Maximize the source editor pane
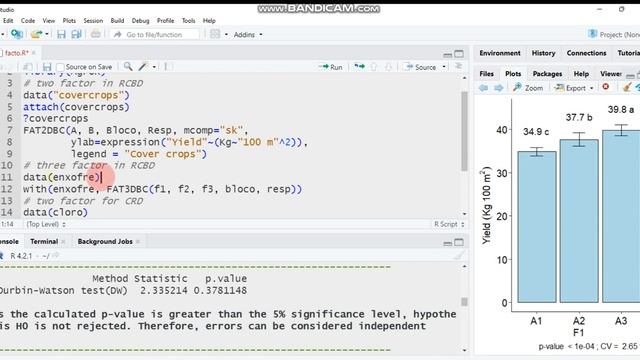The image size is (640, 360). point(459,54)
